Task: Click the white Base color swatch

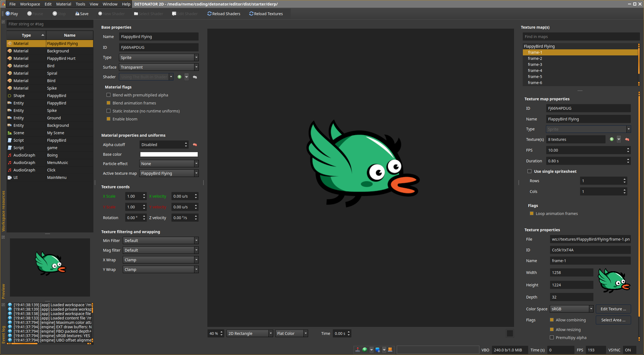Action: pos(169,154)
